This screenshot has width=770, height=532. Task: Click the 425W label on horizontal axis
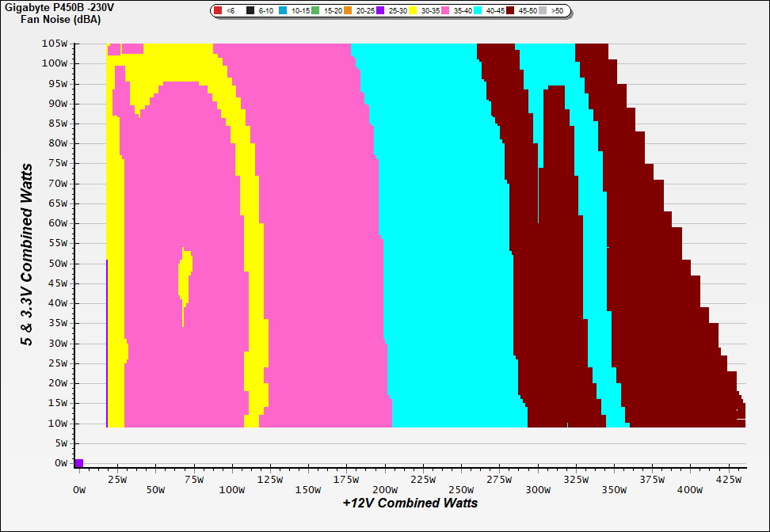[x=728, y=479]
